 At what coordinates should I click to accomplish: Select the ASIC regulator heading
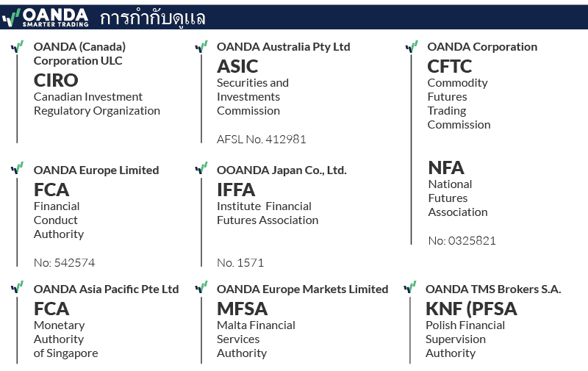point(237,66)
